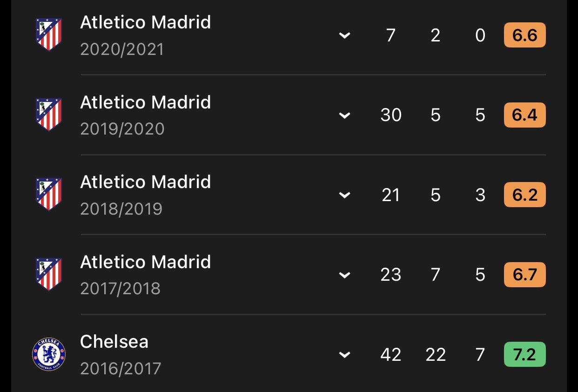Screen dimensions: 578x392
Task: Select the 2017/2018 season label
Action: [120, 289]
